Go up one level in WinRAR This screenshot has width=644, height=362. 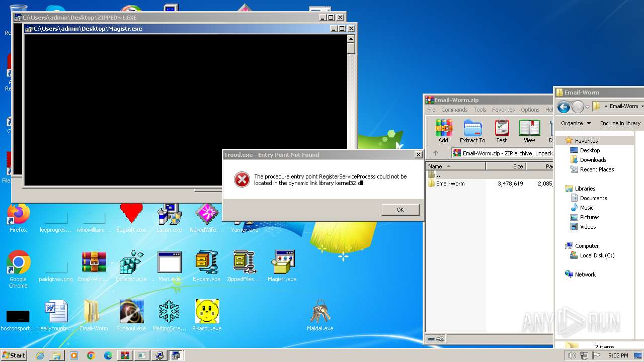tap(436, 153)
